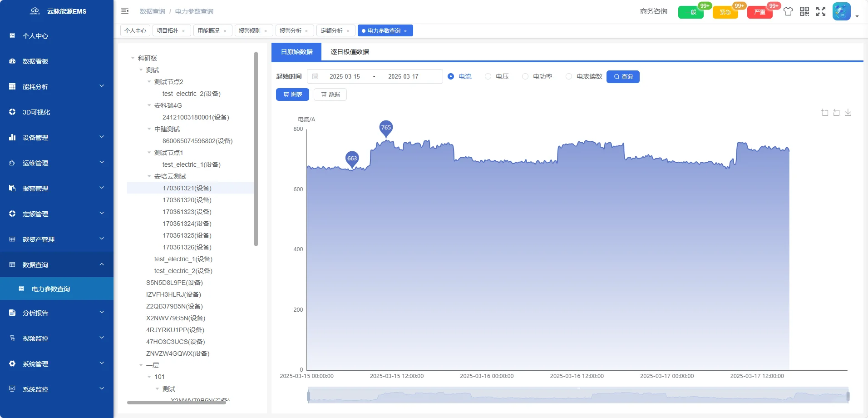Click the 数据看板 dashboard icon
Screen dimensions: 868x418
[12, 61]
